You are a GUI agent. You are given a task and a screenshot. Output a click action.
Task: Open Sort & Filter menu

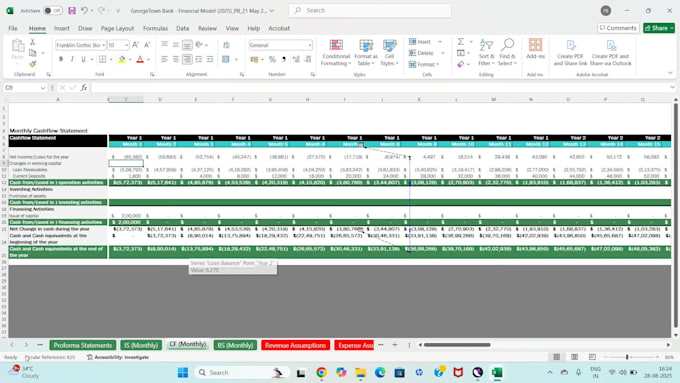point(486,52)
